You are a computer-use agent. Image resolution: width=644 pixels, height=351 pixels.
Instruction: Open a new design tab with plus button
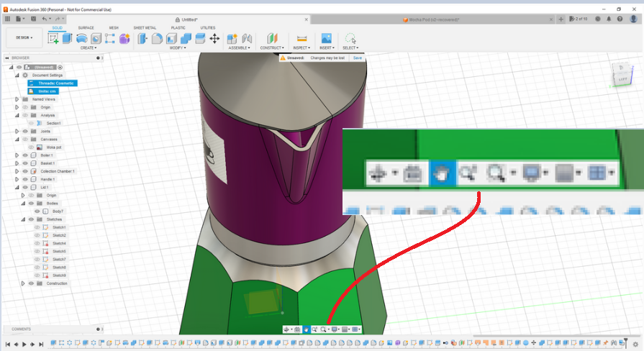(x=561, y=19)
